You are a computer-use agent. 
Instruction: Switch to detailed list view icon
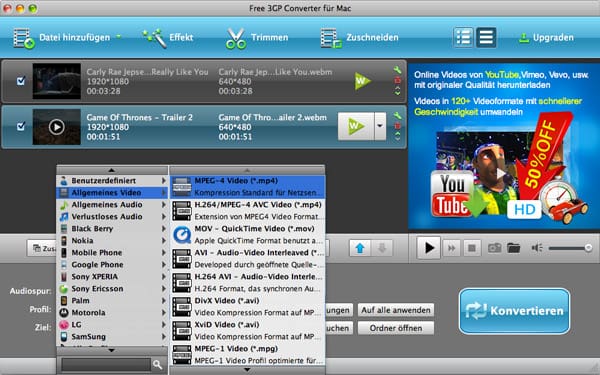click(463, 38)
